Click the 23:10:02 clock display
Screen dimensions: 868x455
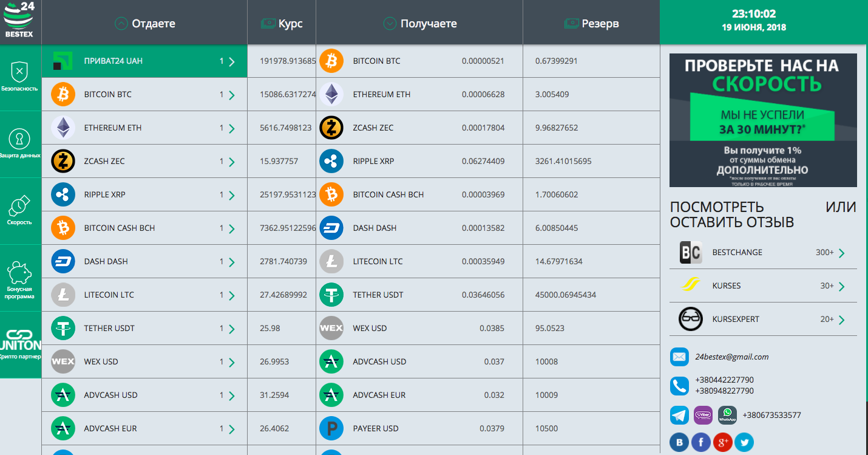tap(754, 13)
